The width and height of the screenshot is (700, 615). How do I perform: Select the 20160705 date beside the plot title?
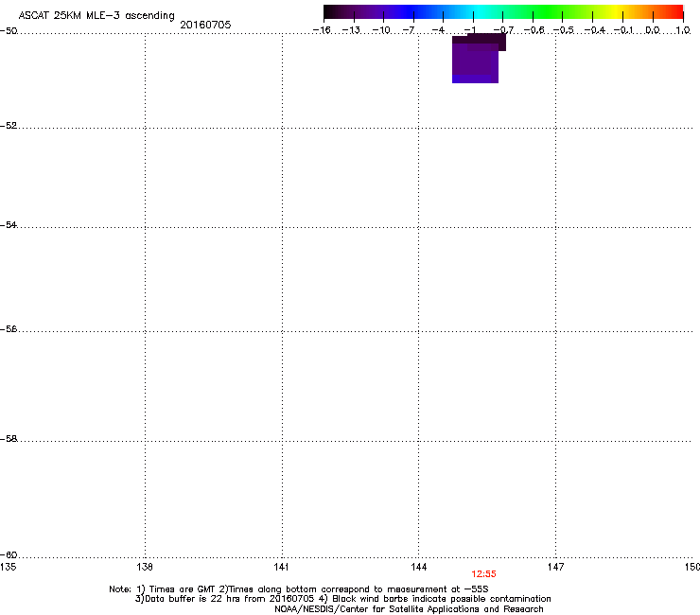pos(205,25)
